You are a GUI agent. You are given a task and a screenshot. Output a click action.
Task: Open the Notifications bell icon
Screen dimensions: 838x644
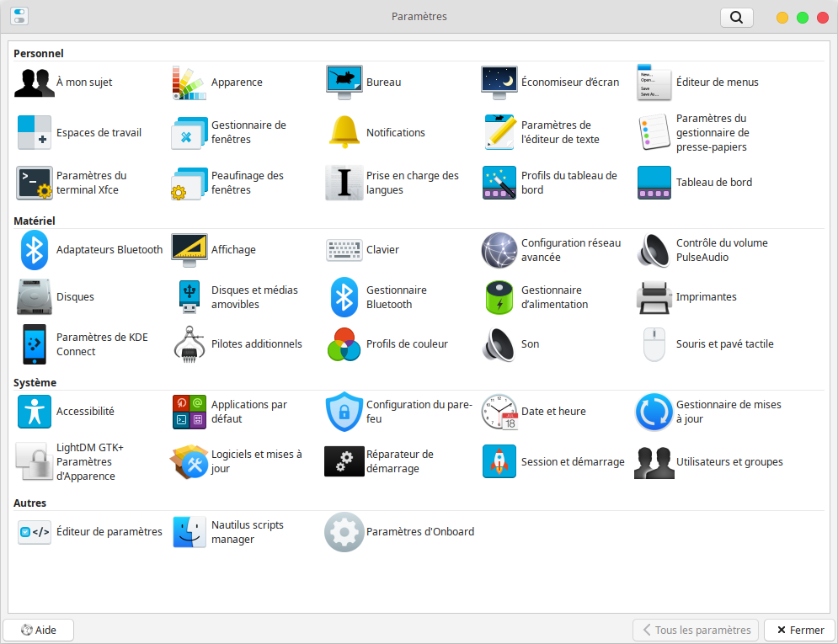click(x=344, y=133)
